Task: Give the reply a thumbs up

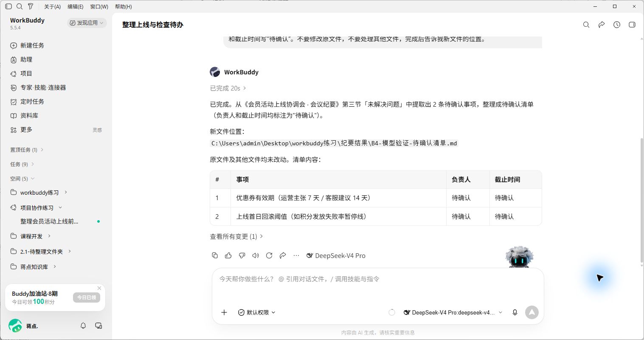Action: coord(228,255)
